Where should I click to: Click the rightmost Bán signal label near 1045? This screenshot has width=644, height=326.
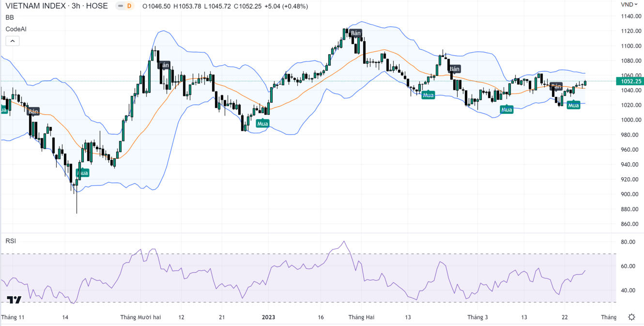pyautogui.click(x=556, y=87)
